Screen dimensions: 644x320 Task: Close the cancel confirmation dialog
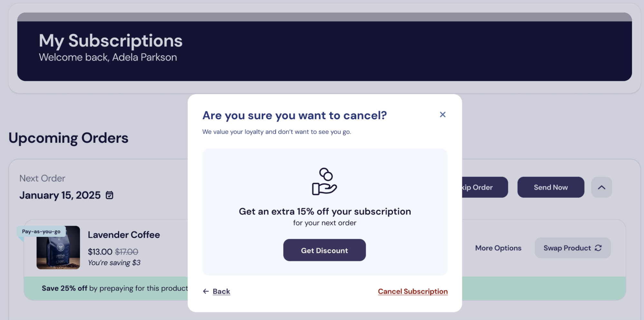[x=442, y=114]
